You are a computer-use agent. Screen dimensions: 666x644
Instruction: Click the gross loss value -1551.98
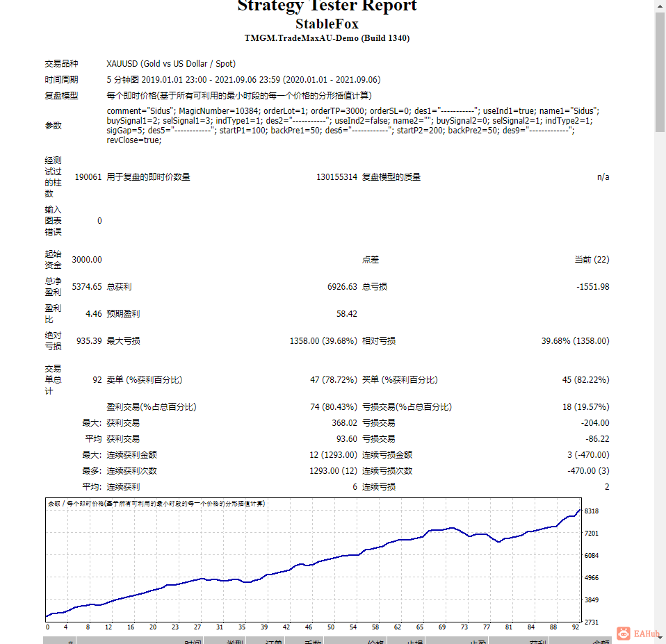click(x=592, y=287)
